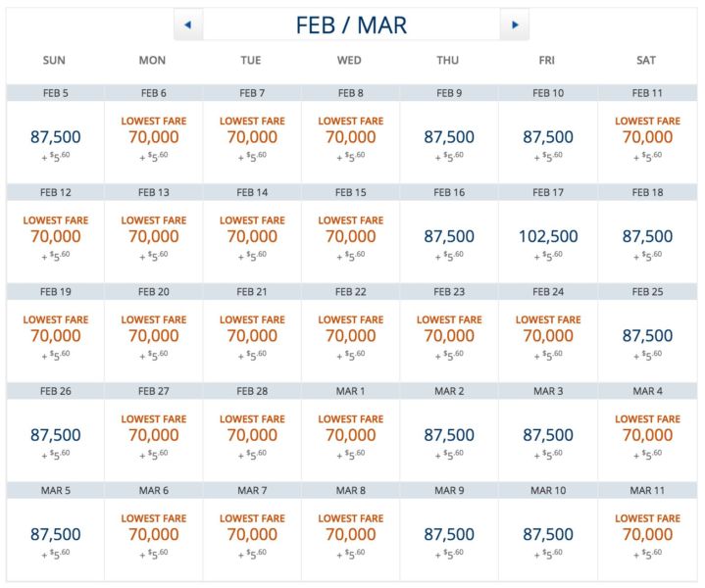The width and height of the screenshot is (705, 588).
Task: Click the FEB / MAR month heading
Action: tap(351, 24)
